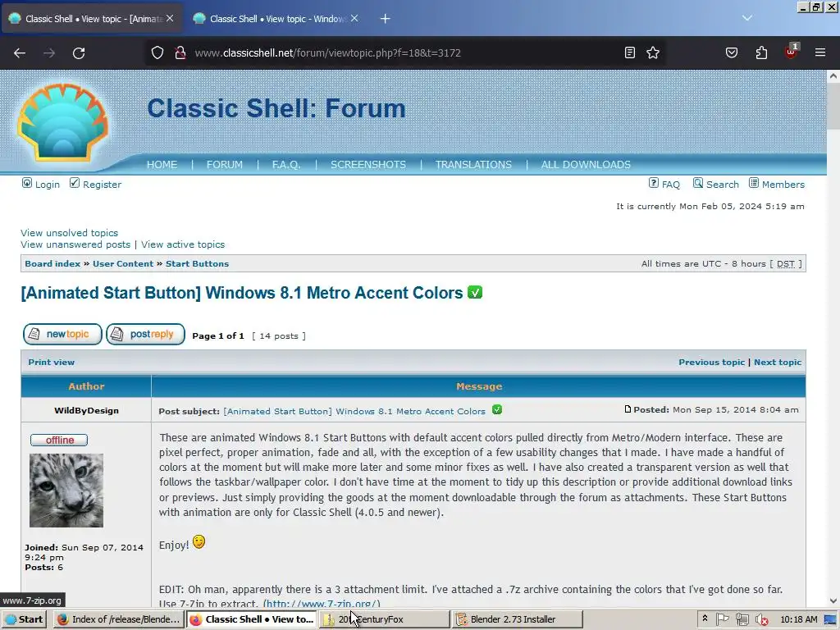The image size is (840, 630).
Task: Open SCREENSHOTS in the site navigation
Action: pos(368,164)
